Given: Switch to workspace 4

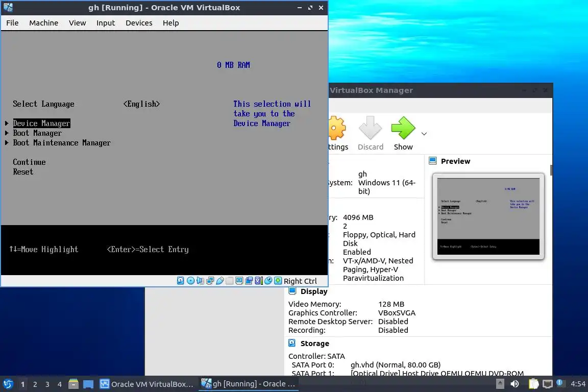Looking at the screenshot, I should tap(60, 384).
